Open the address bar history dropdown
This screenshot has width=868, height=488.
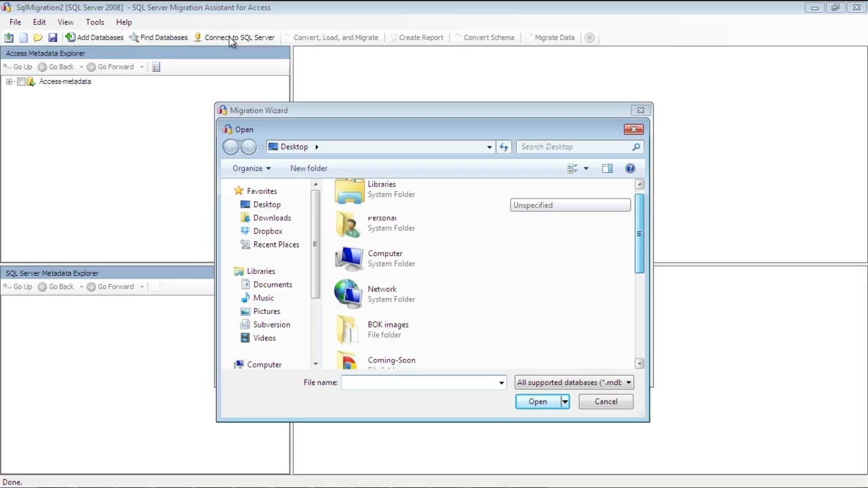[x=489, y=146]
